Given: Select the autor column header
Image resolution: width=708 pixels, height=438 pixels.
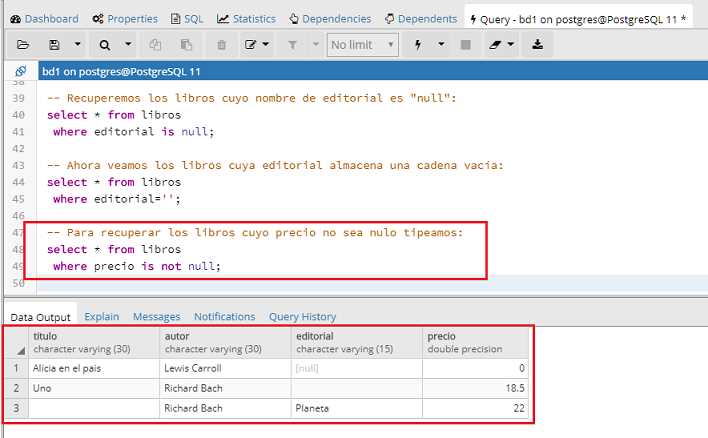Looking at the screenshot, I should [x=225, y=342].
